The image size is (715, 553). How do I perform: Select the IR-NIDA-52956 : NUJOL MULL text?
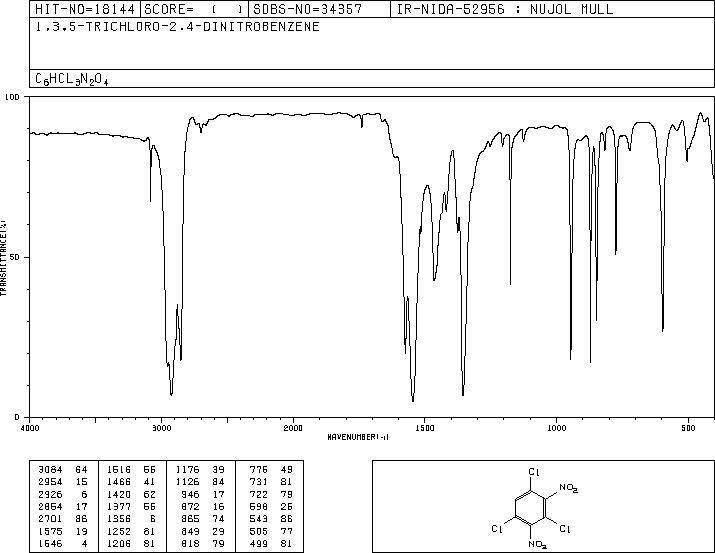(x=505, y=9)
